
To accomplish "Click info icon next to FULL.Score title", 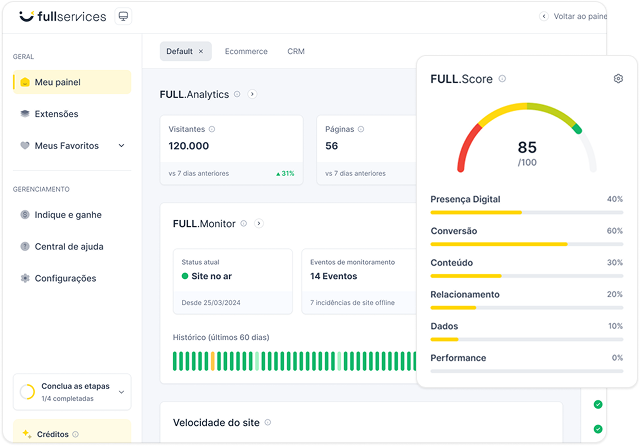I will 502,79.
